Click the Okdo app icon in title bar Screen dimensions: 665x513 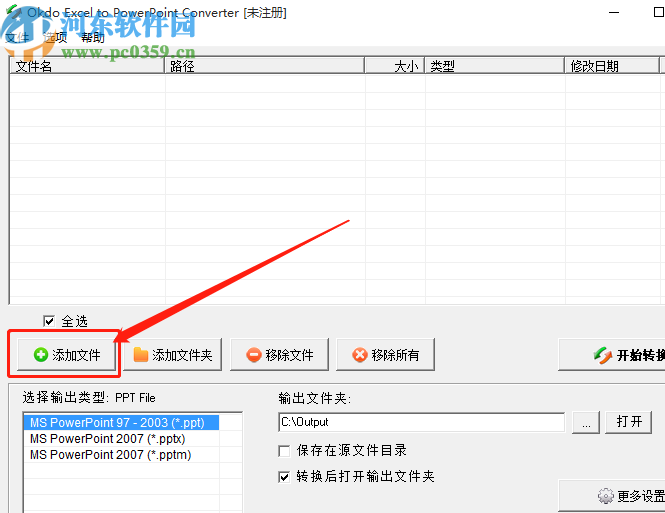pos(14,12)
